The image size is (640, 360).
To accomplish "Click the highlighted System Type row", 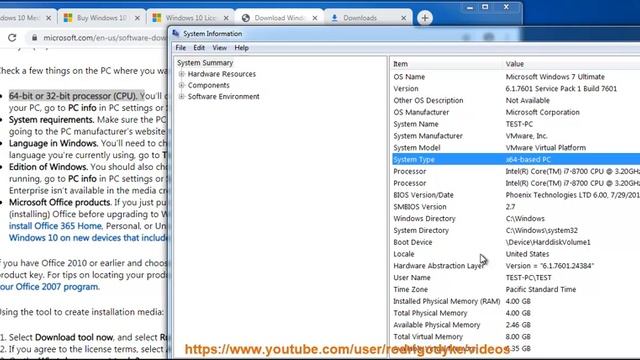I will pyautogui.click(x=516, y=160).
